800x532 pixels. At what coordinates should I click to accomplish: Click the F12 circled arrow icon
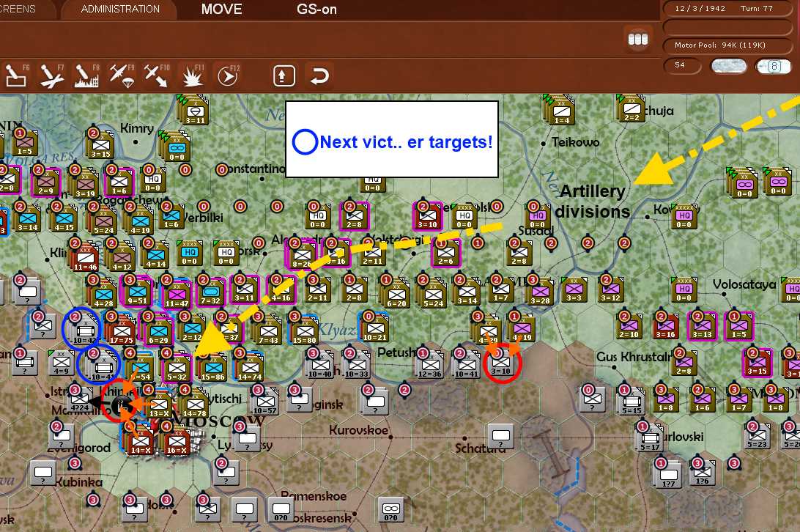pos(228,75)
